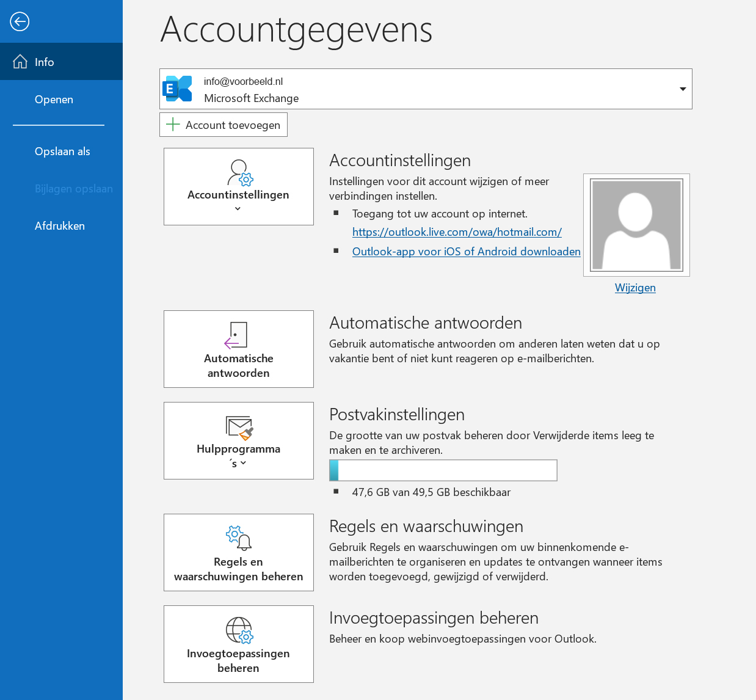Click Invoegtoepassingen beheren button
Viewport: 756px width, 700px height.
click(239, 644)
